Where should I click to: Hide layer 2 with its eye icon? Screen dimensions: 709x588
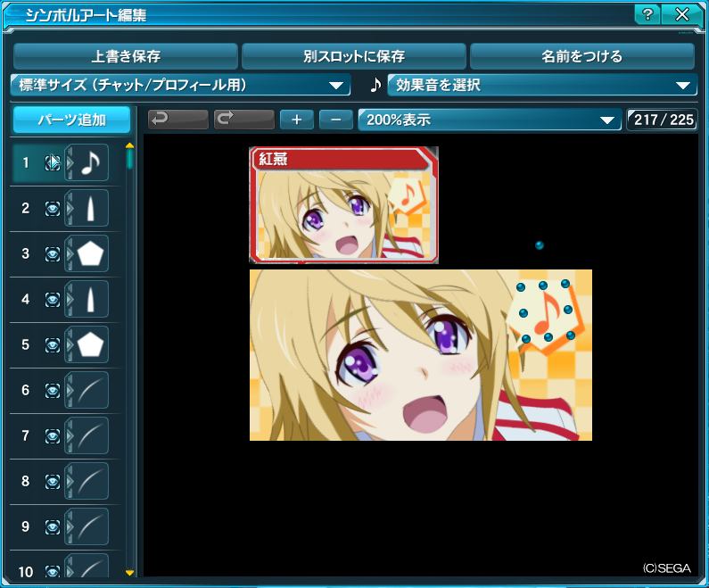click(53, 209)
